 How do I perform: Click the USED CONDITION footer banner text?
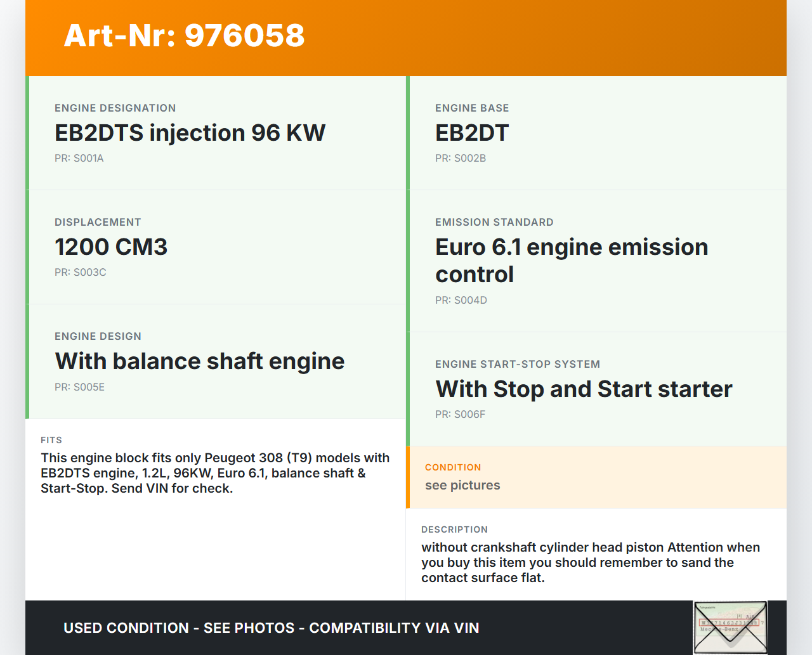click(271, 628)
